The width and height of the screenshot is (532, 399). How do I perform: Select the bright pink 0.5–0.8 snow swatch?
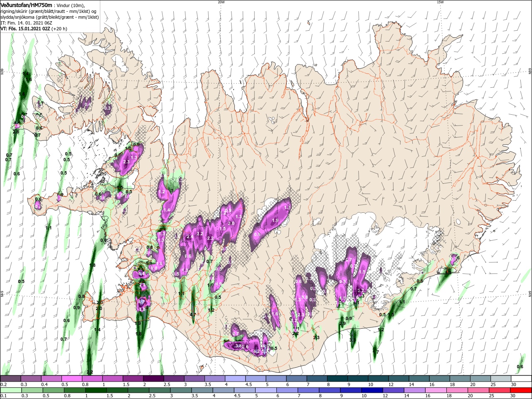72,379
